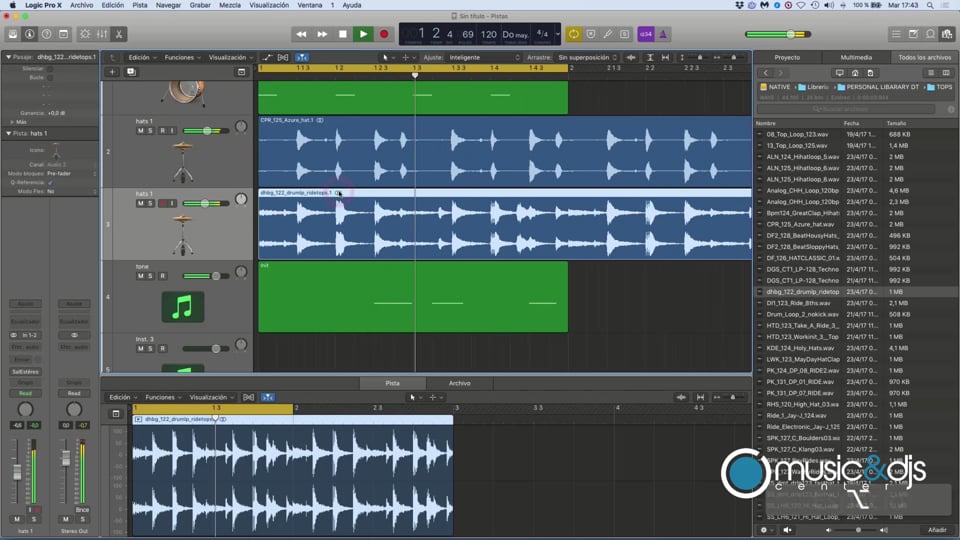
Task: Open the Loop Browser icon
Action: tap(930, 34)
